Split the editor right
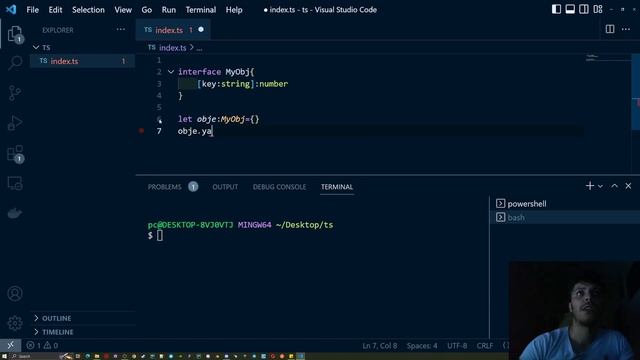The height and width of the screenshot is (360, 640). click(x=610, y=29)
